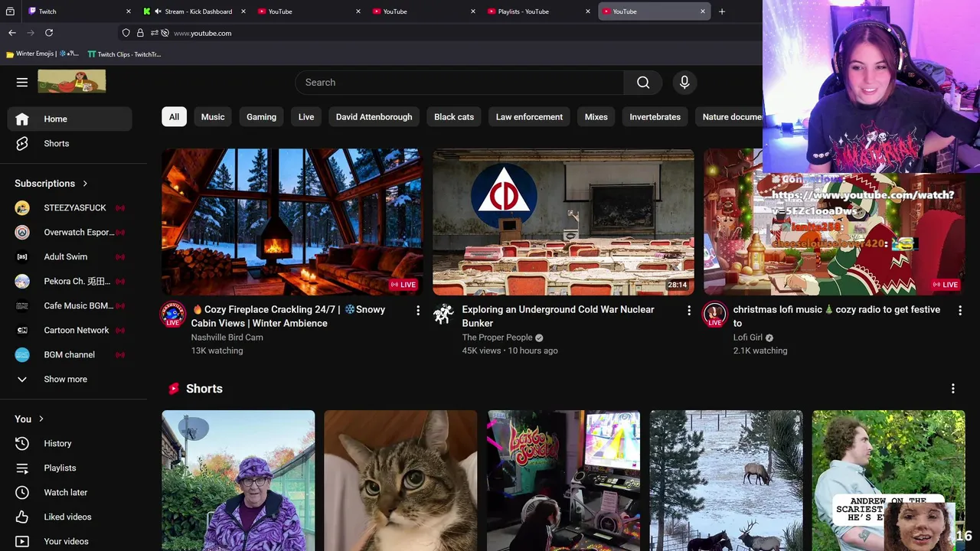Open the purple jacket gardener Short
Viewport: 980px width, 551px height.
click(238, 481)
